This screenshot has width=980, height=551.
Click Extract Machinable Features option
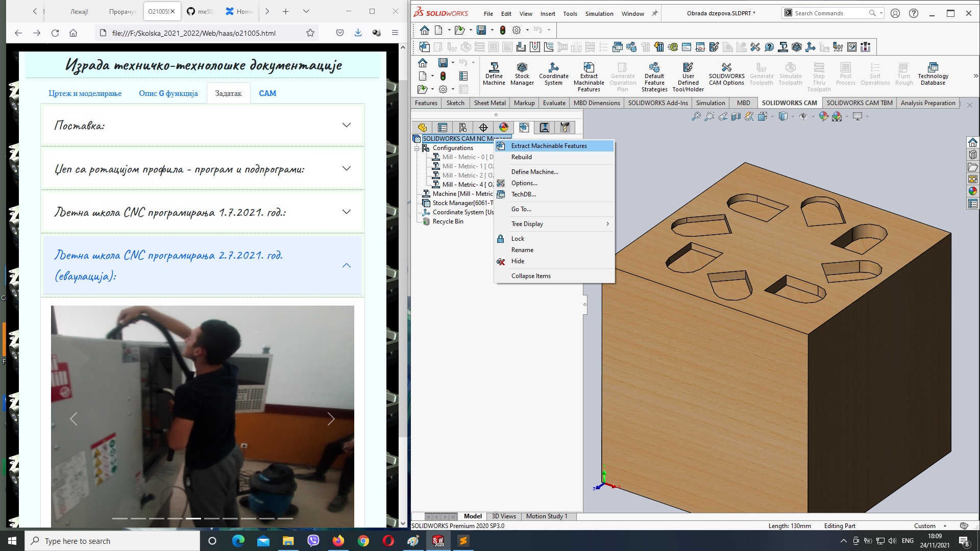[x=549, y=146]
